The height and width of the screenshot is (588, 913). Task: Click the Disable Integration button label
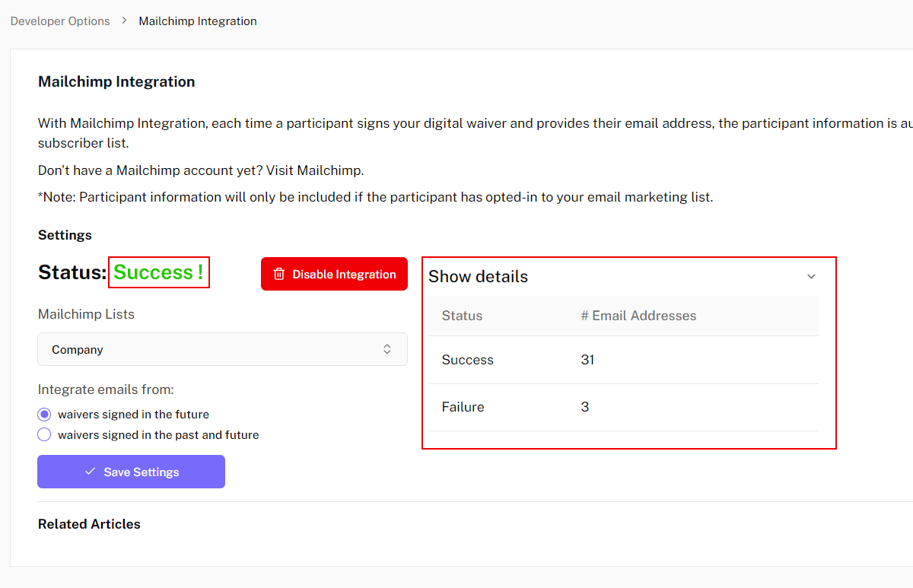tap(344, 274)
